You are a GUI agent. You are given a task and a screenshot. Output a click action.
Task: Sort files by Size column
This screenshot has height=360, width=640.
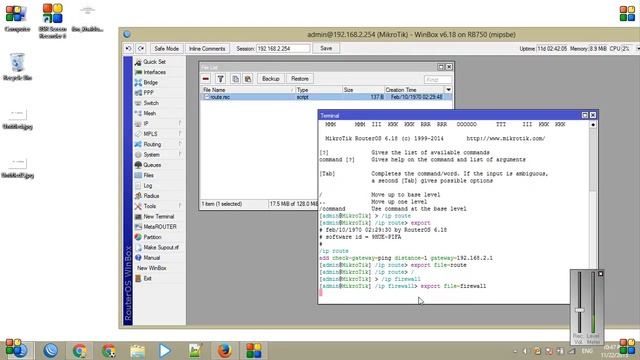point(363,89)
